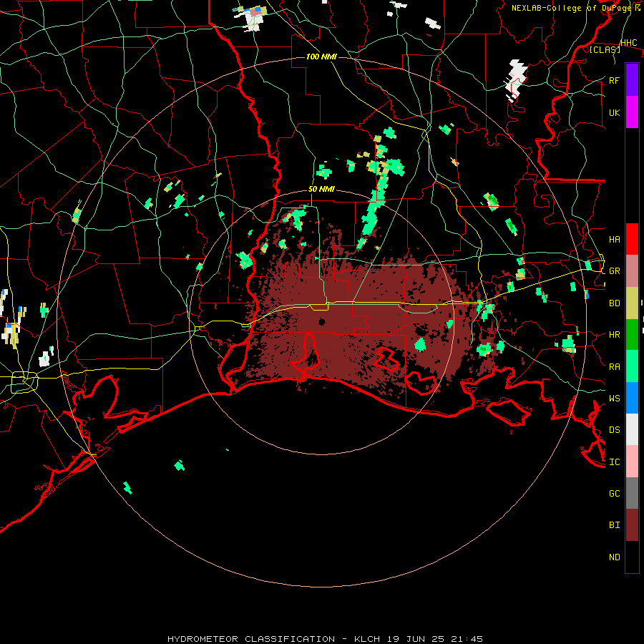
Task: Pick the white DS legend swatch
Action: pos(632,429)
